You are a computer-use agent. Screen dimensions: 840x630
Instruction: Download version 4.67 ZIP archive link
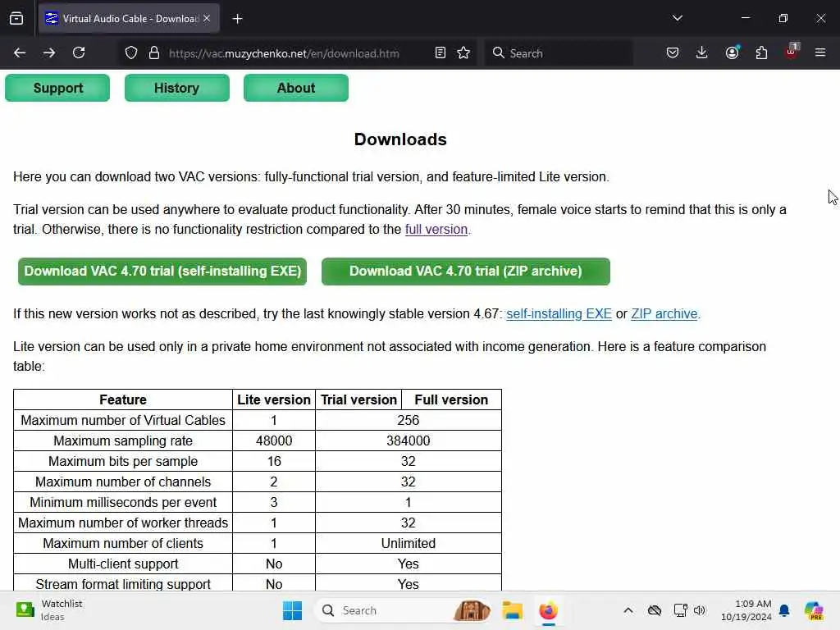pyautogui.click(x=664, y=313)
